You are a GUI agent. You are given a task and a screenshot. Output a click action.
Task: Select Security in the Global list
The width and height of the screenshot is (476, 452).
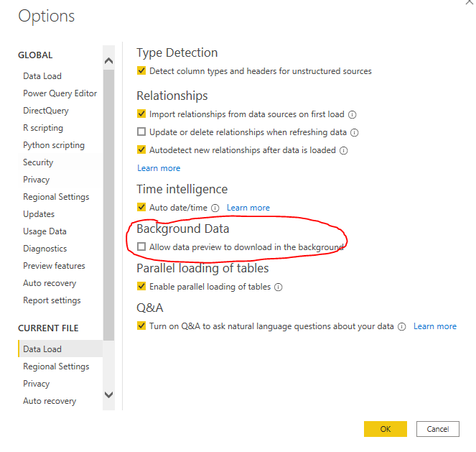pos(38,162)
